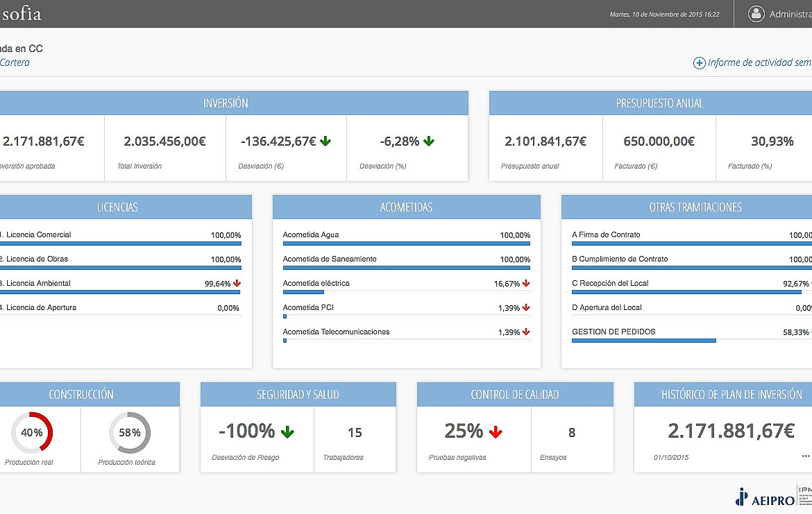
Task: Click the Acometida eléctrica progress bar
Action: tap(407, 292)
